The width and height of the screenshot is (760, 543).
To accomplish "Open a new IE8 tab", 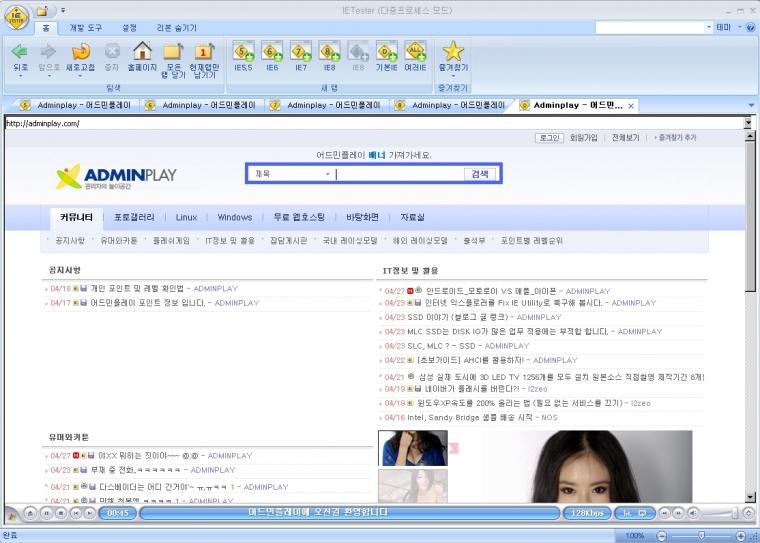I will 329,52.
